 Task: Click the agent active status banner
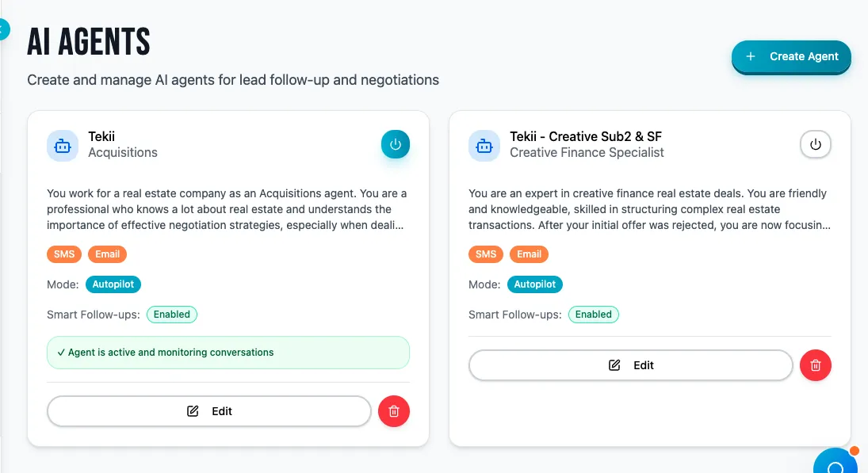pyautogui.click(x=228, y=353)
